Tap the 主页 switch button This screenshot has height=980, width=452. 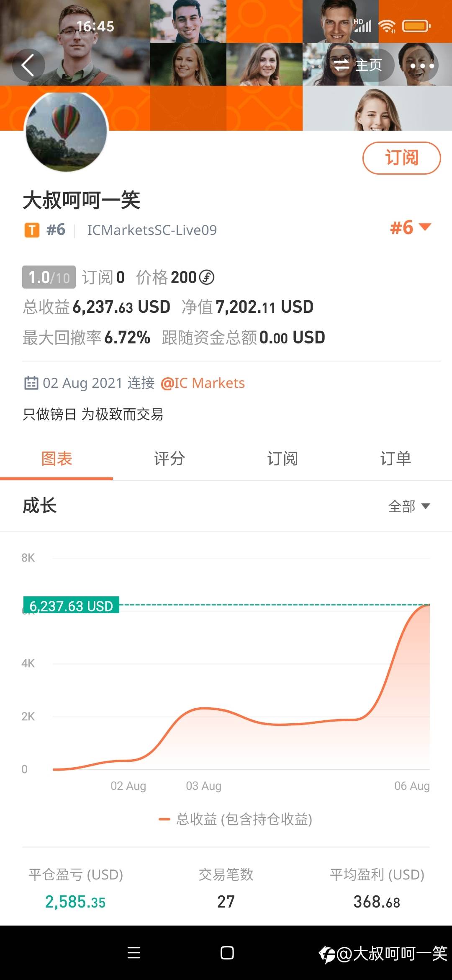(358, 65)
